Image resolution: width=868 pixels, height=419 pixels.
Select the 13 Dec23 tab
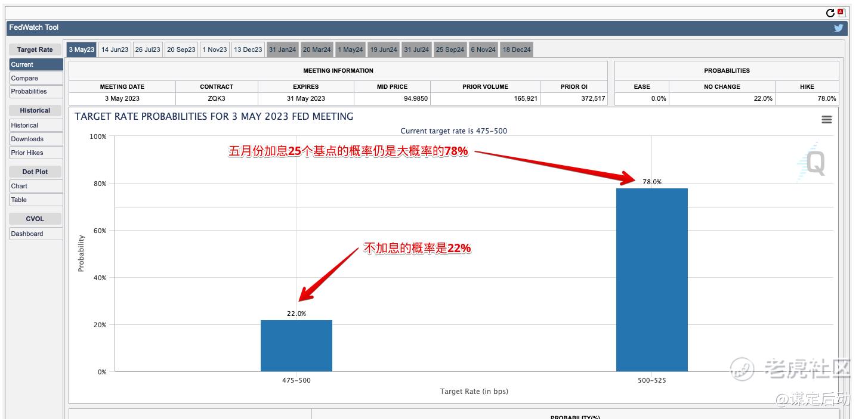(x=248, y=49)
